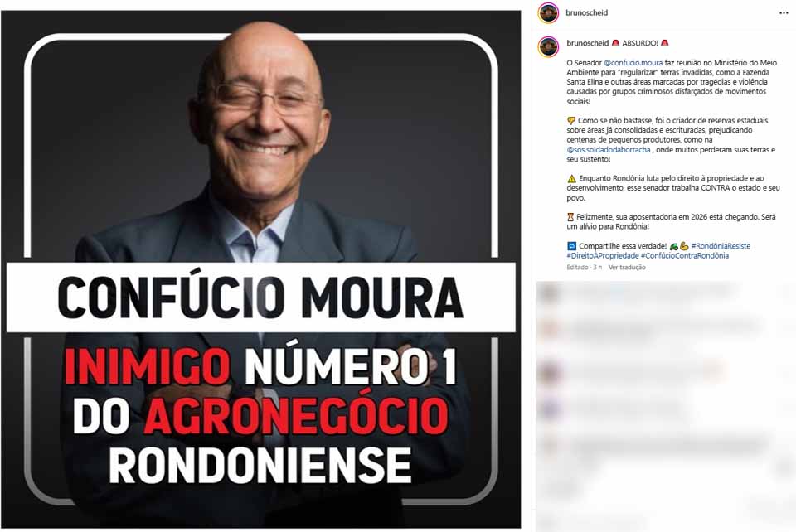Open brunoscheid username in post header
This screenshot has width=796, height=532.
586,12
